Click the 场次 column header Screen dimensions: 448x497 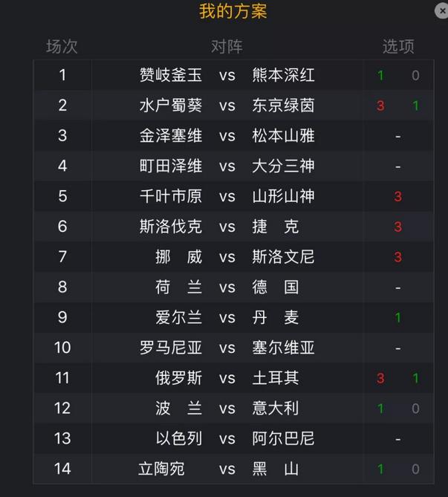(x=62, y=47)
